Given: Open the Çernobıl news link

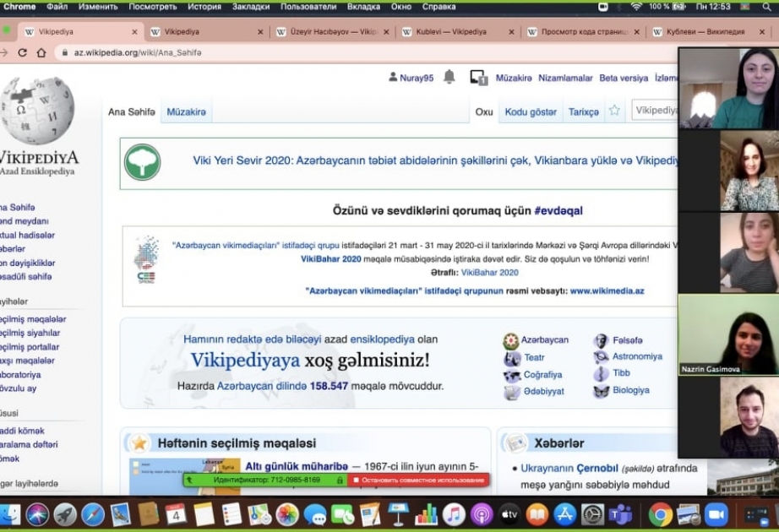Looking at the screenshot, I should [x=597, y=468].
